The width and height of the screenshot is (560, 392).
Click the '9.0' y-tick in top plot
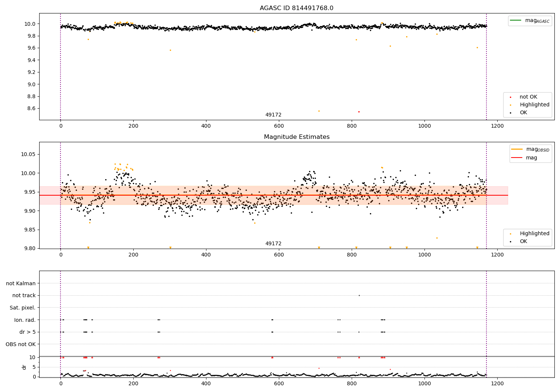pos(31,84)
